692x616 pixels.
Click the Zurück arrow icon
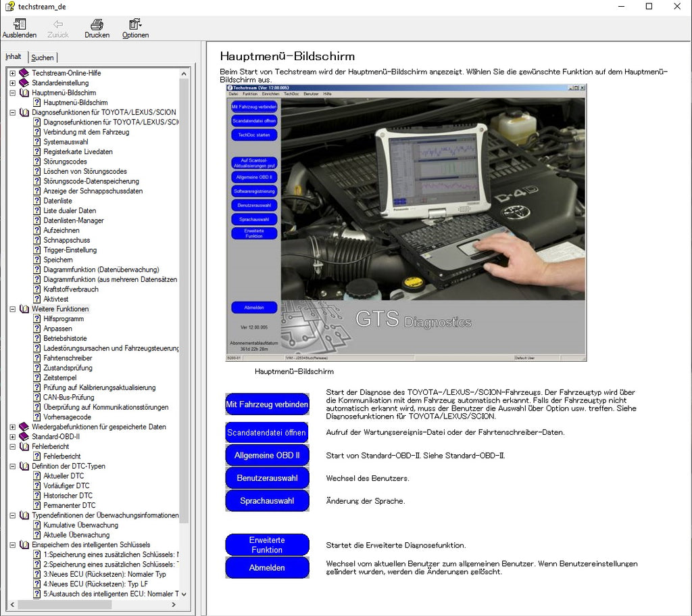pos(58,24)
